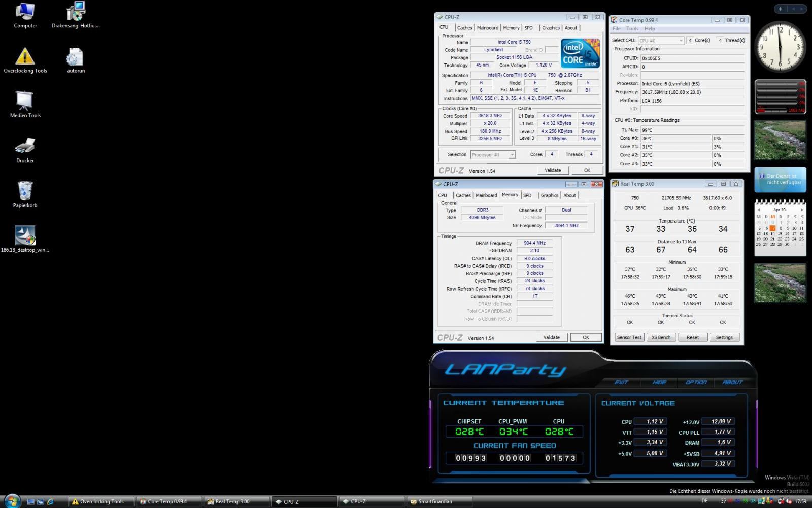This screenshot has height=508, width=812.
Task: Go to previous month in calendar gadget
Action: 758,209
